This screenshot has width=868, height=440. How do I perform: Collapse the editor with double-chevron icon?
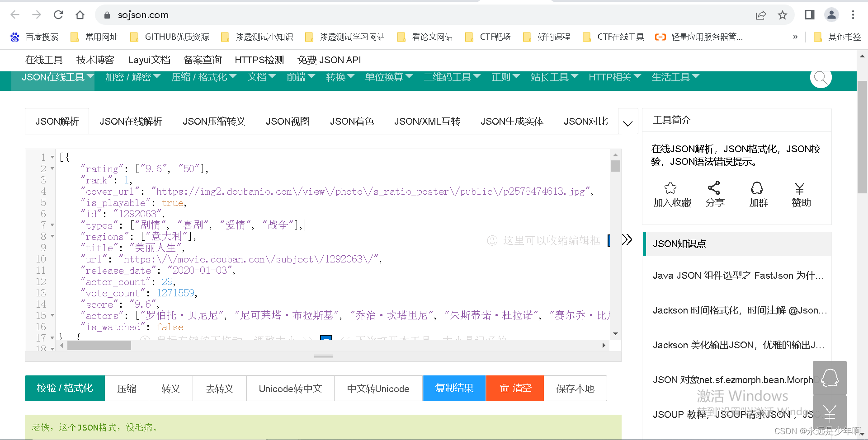pos(627,239)
